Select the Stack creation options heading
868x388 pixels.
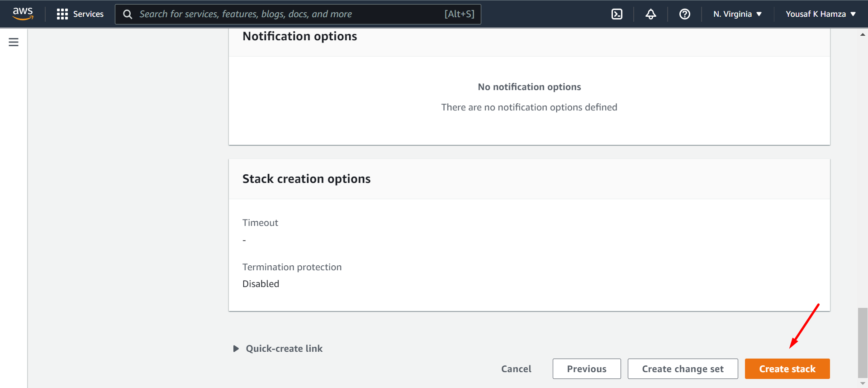[x=306, y=179]
